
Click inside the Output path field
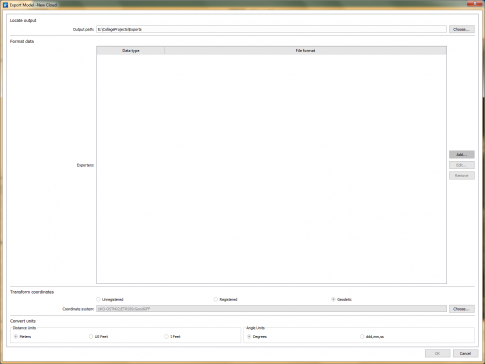(x=271, y=29)
